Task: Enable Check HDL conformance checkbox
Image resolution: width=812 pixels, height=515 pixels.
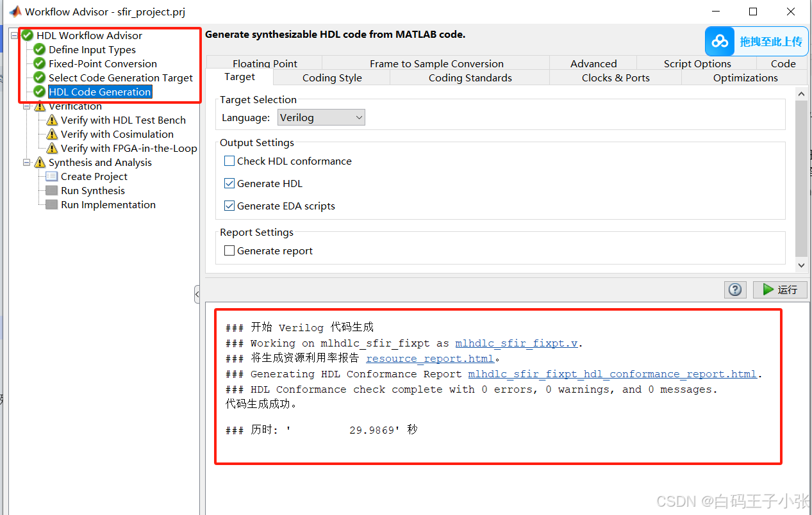Action: click(229, 161)
